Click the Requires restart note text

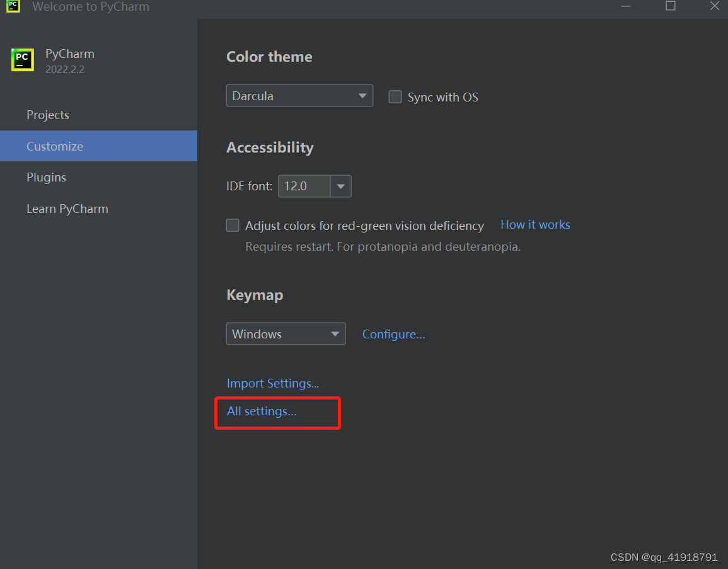tap(383, 246)
